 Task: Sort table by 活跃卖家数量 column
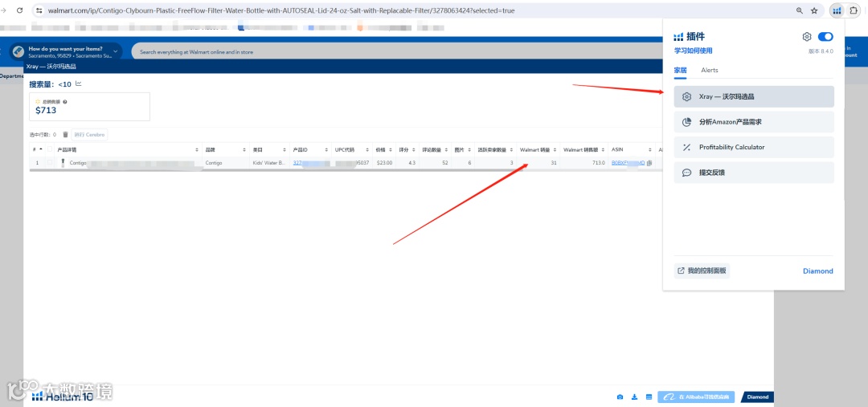[x=512, y=150]
